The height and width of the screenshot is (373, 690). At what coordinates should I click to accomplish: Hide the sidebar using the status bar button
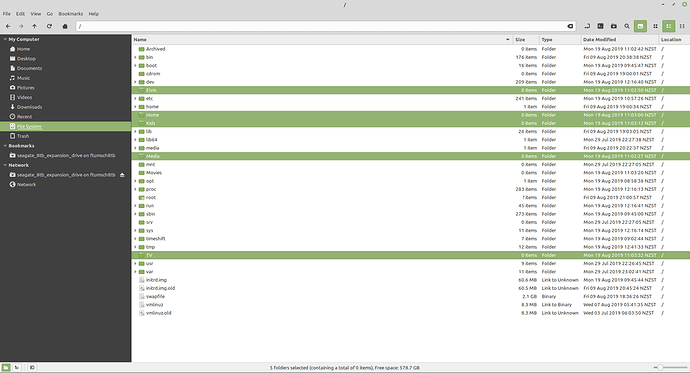click(x=32, y=367)
